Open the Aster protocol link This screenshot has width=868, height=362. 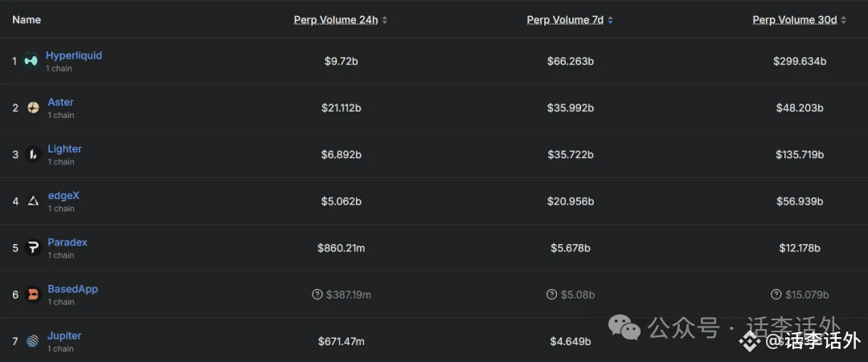(60, 102)
